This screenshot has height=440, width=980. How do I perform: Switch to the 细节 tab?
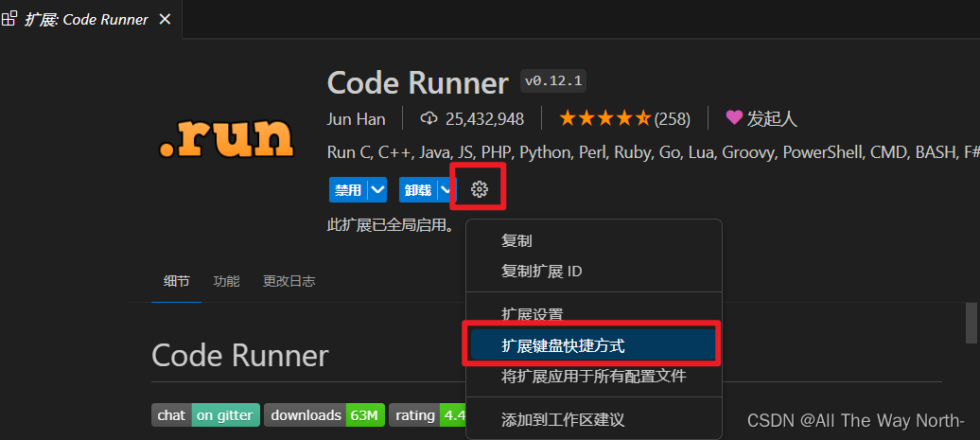176,281
